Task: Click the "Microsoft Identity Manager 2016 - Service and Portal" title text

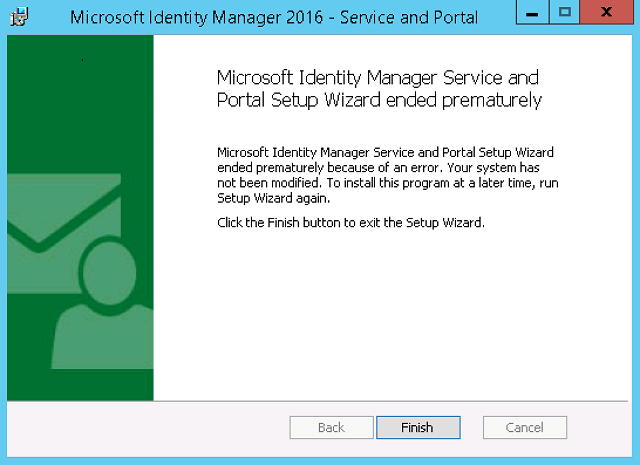Action: pyautogui.click(x=274, y=18)
